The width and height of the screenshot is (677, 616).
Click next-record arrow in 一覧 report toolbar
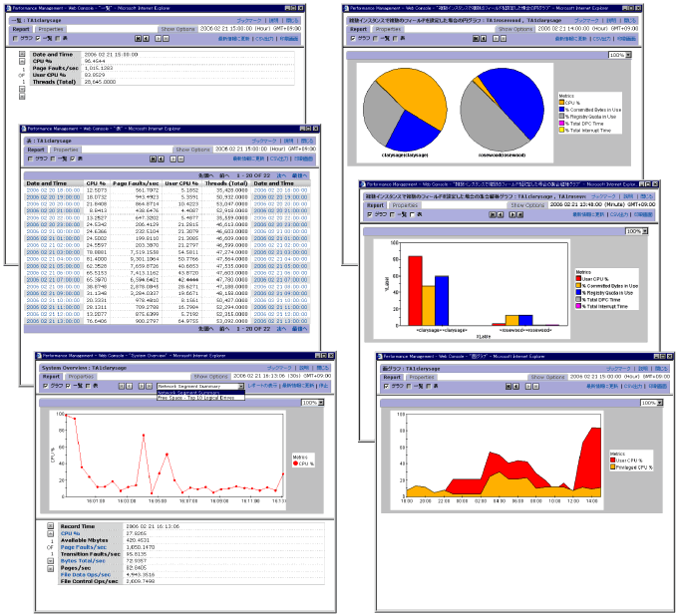tap(158, 39)
